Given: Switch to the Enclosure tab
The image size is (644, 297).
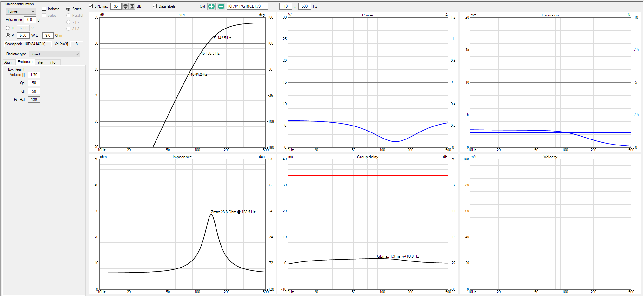Looking at the screenshot, I should (25, 62).
